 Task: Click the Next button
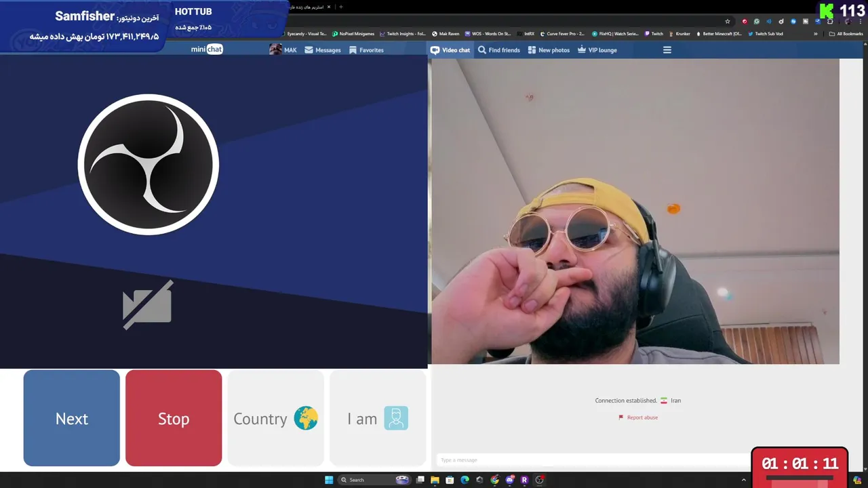pos(72,418)
